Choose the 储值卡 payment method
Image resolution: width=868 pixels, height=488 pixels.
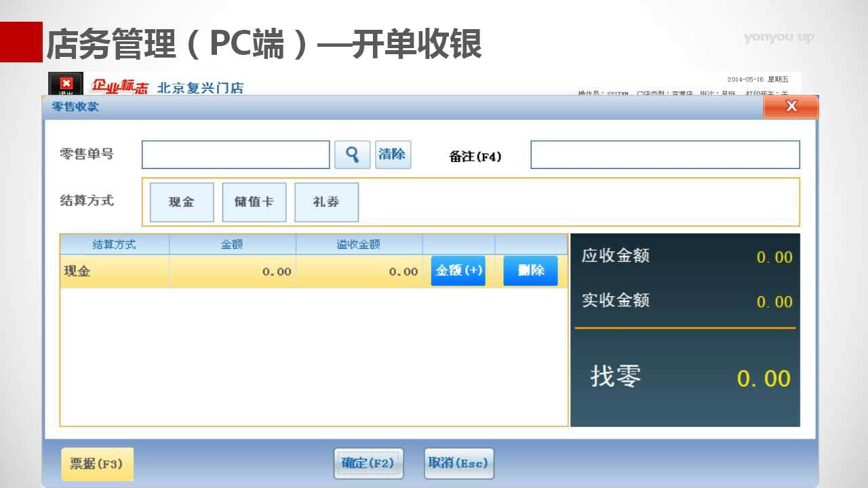tap(254, 202)
